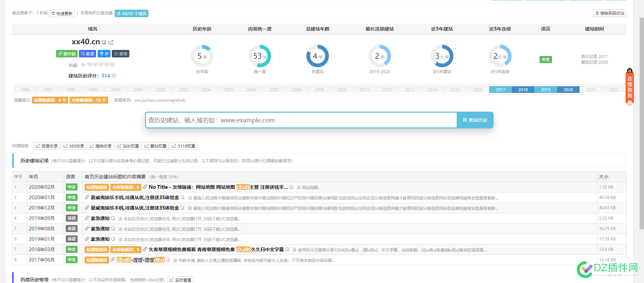Click 内容敏感词: 5 badge in row 7
Viewport: 644px width, 283px height.
coord(126,249)
